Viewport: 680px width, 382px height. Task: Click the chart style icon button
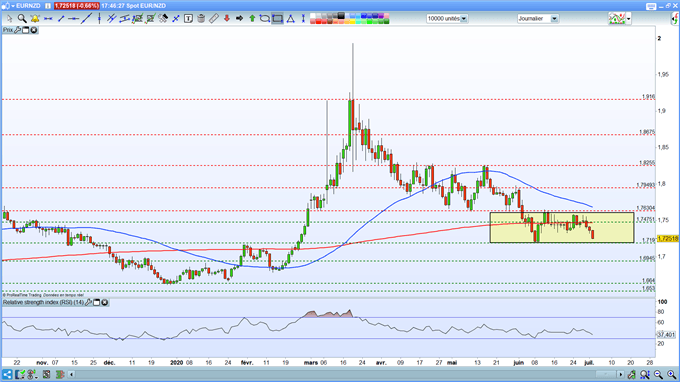(617, 19)
